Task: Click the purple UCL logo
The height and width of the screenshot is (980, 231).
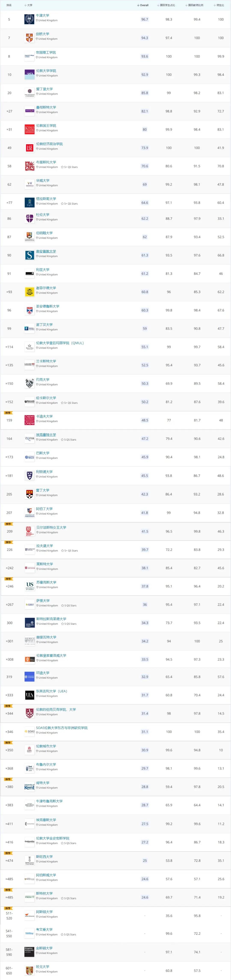Action: 29,74
